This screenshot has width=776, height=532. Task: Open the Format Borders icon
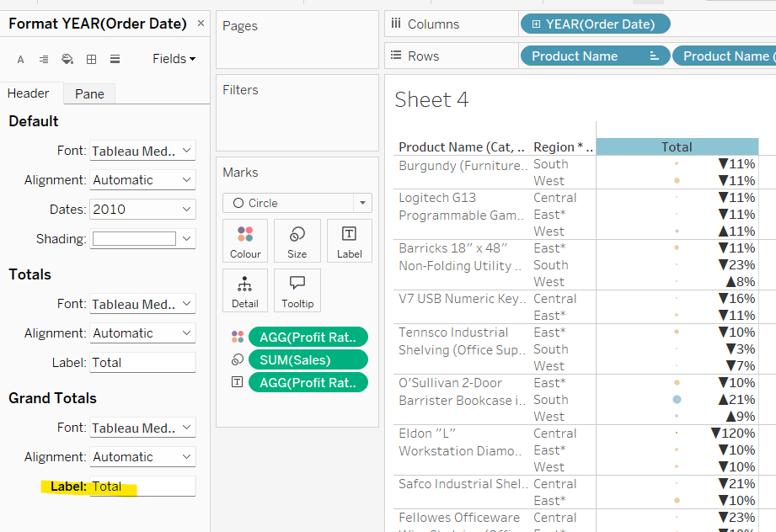click(91, 59)
